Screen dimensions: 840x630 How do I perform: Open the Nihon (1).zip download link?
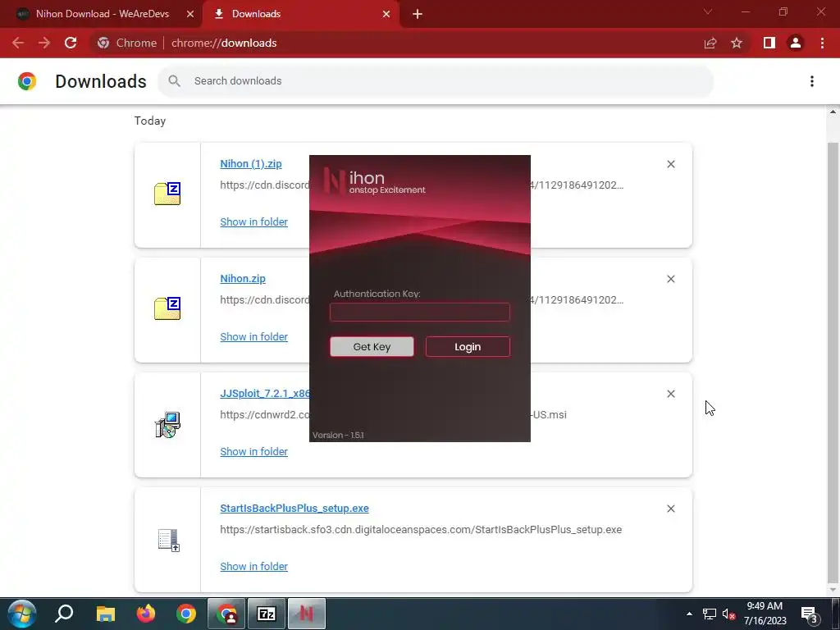pos(251,164)
